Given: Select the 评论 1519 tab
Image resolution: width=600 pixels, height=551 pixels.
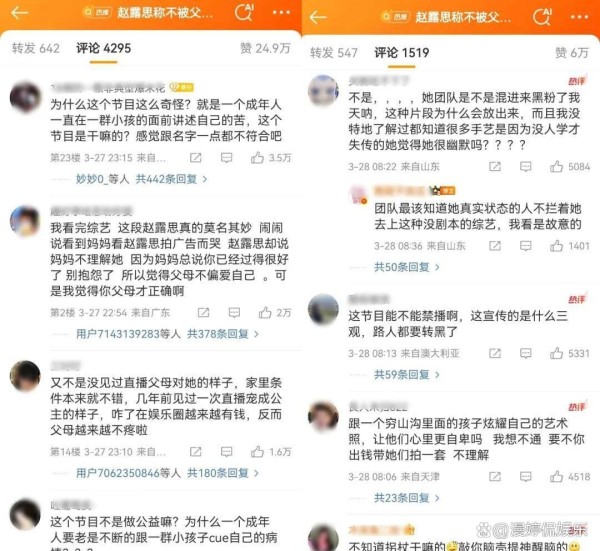Looking at the screenshot, I should coord(401,53).
